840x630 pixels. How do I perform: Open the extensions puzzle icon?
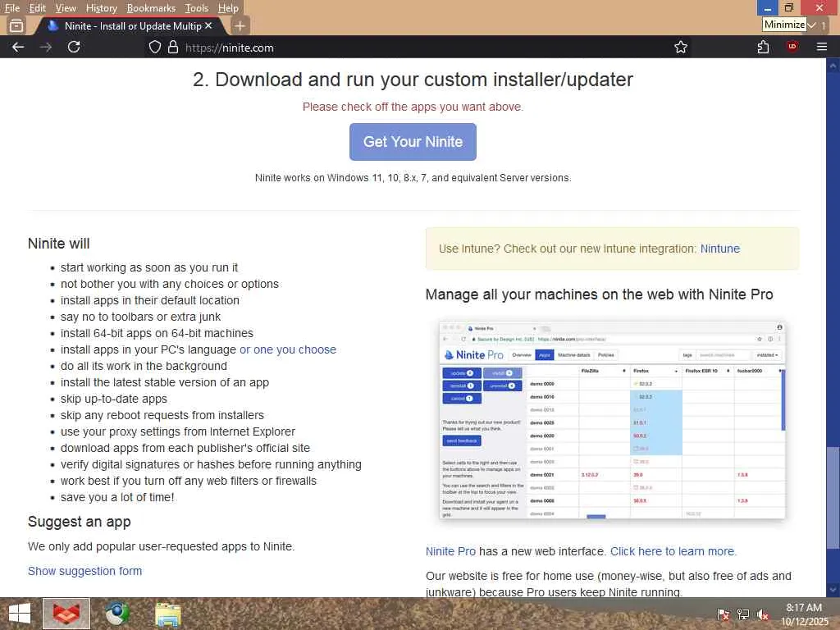coord(763,47)
